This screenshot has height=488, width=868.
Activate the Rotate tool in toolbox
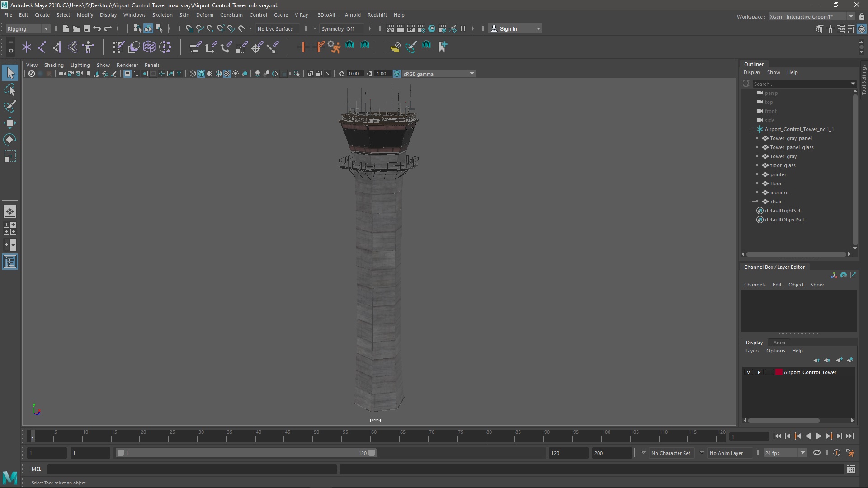point(10,140)
